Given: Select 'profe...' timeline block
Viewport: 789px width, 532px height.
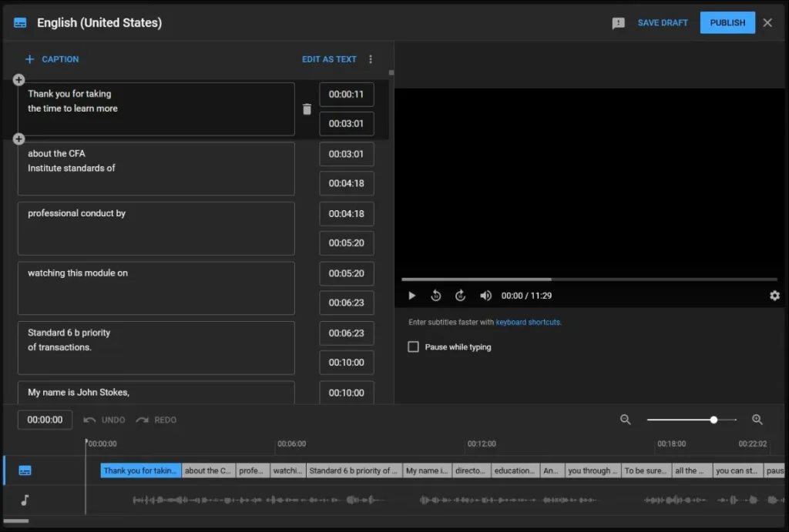Looking at the screenshot, I should click(x=253, y=470).
